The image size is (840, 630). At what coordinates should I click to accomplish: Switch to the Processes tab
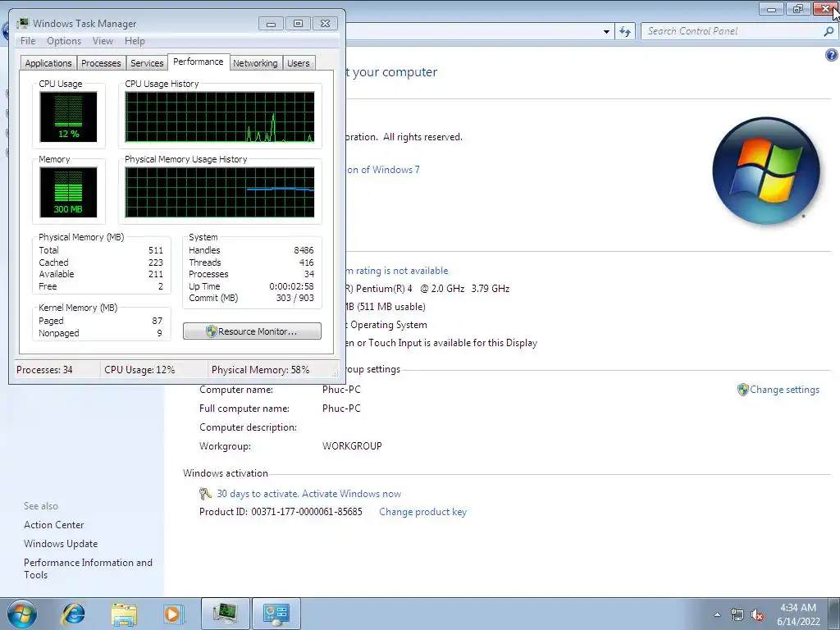101,63
